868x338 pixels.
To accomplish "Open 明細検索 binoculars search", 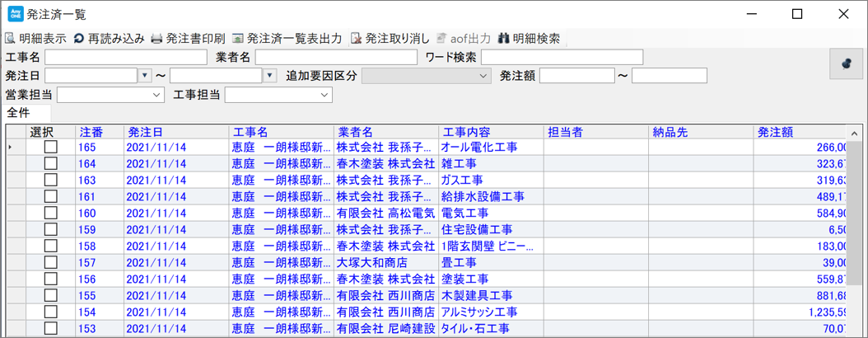I will (529, 39).
